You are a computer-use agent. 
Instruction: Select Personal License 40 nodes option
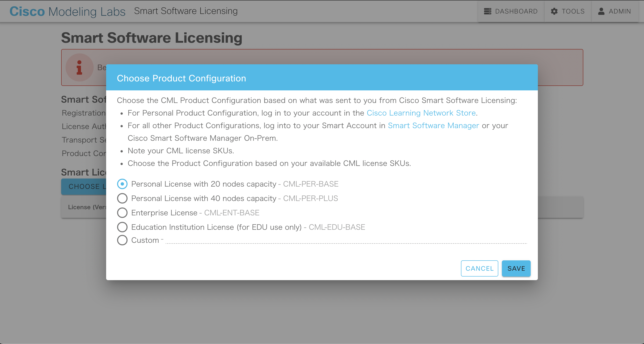(x=122, y=198)
